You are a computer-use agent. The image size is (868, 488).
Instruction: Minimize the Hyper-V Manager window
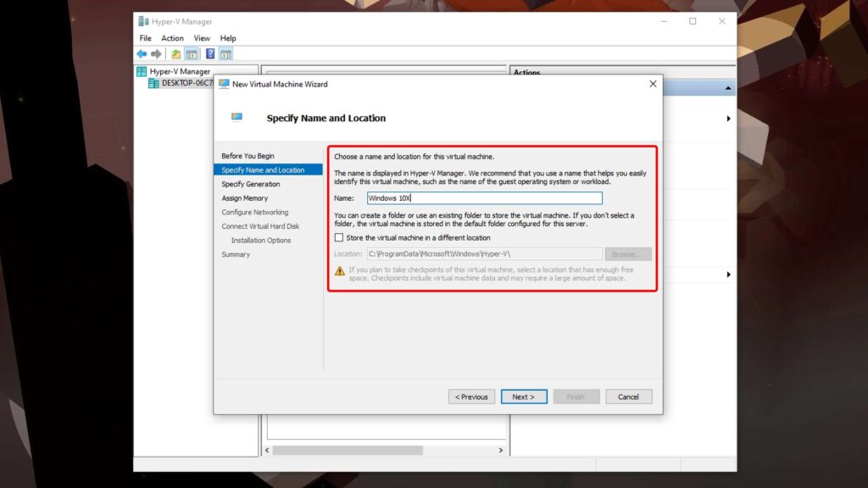664,21
